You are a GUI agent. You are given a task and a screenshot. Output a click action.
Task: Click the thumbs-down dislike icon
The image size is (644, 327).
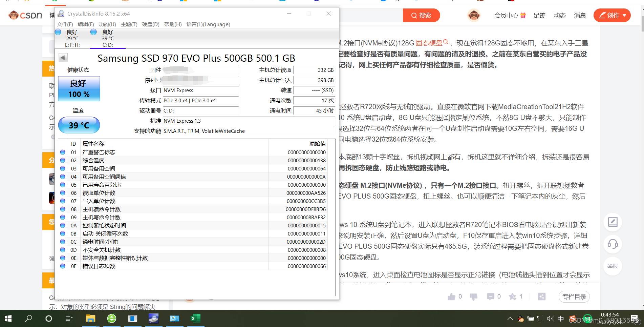pos(473,297)
